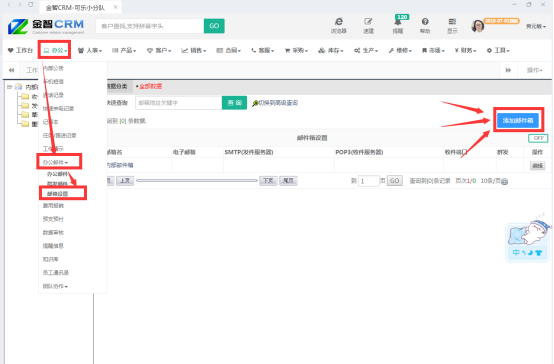This screenshot has height=364, width=554.
Task: Open the 工具 top menu
Action: [x=498, y=51]
